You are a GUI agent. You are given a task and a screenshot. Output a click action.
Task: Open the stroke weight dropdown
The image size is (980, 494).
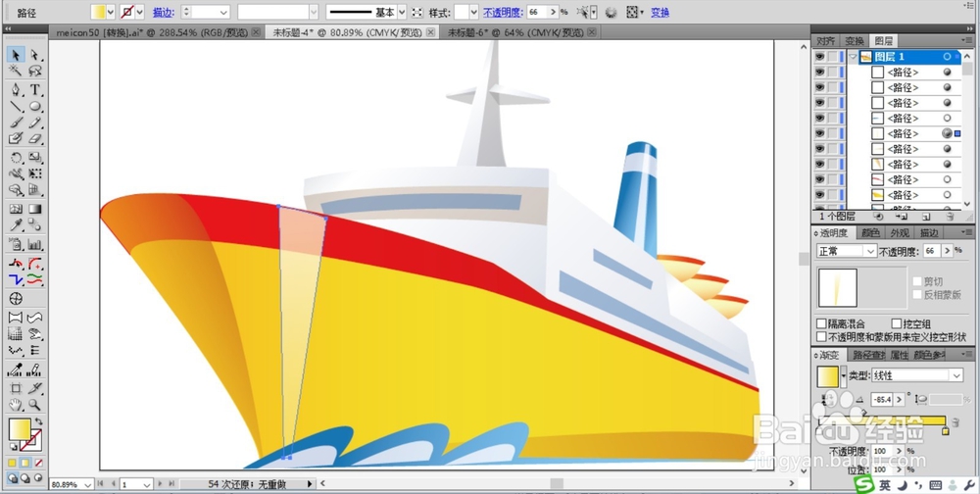(x=223, y=12)
